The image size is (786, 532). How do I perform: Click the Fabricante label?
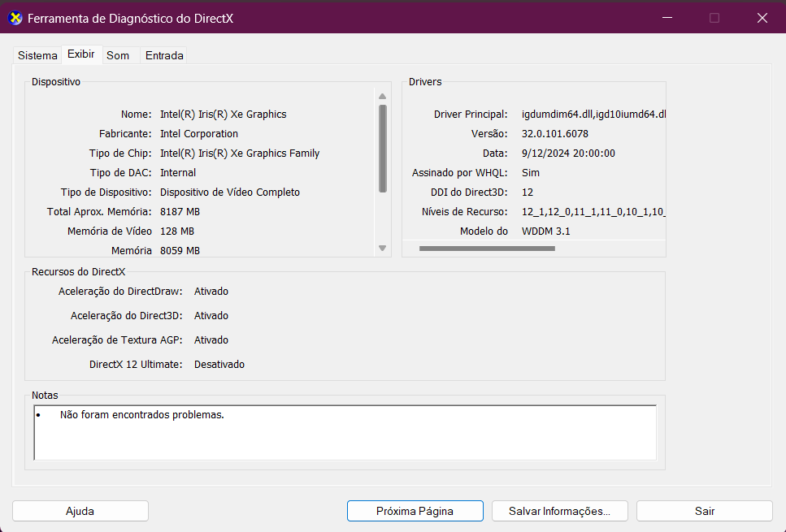point(125,134)
